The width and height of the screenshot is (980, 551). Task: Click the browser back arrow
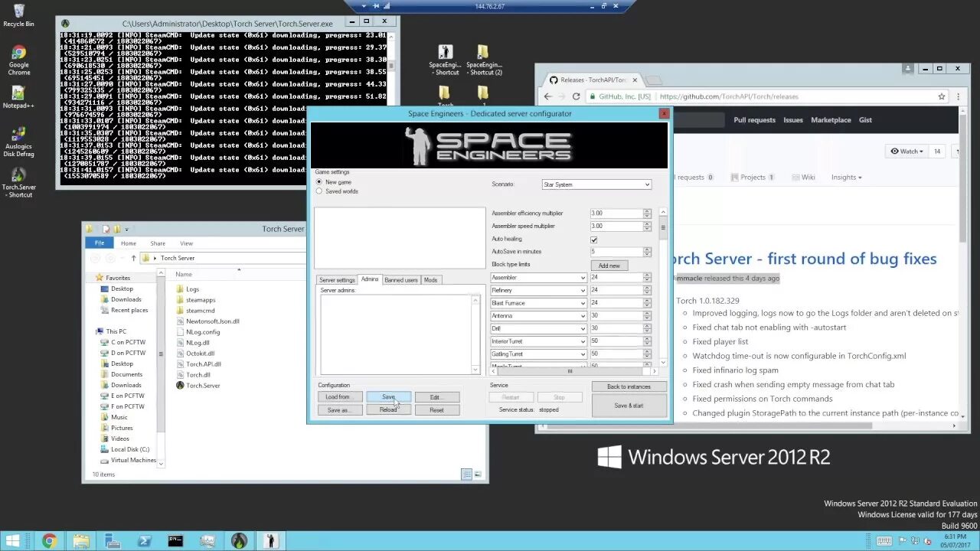click(x=547, y=96)
